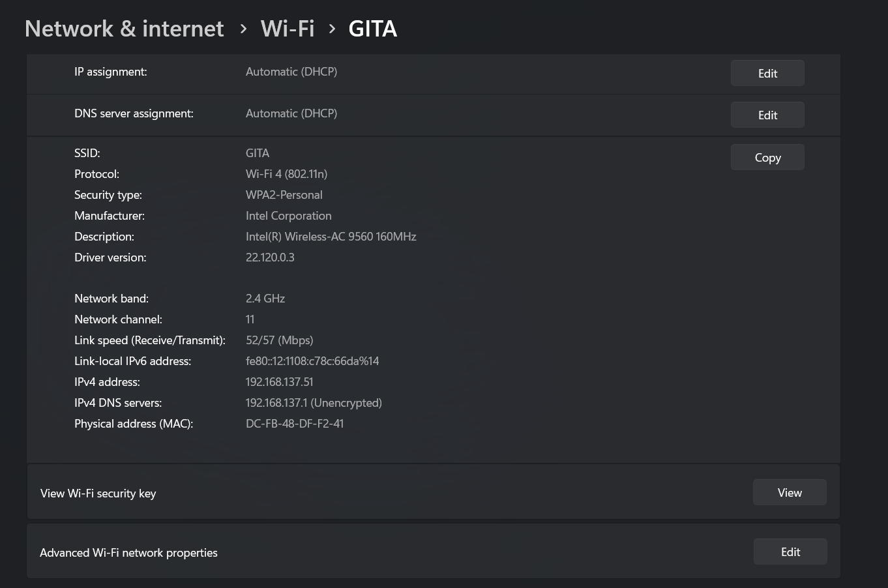
Task: View the Wi-Fi security key
Action: pos(790,492)
